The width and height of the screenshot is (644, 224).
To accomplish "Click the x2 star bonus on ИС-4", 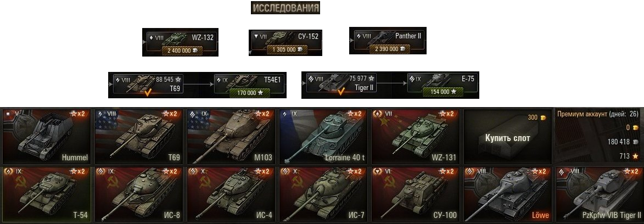I will tap(262, 171).
